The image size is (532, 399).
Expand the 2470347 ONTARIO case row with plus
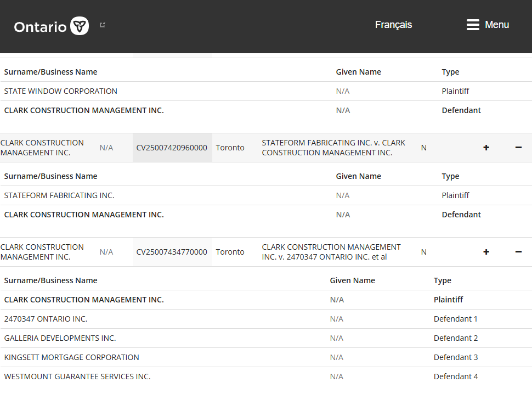[486, 252]
